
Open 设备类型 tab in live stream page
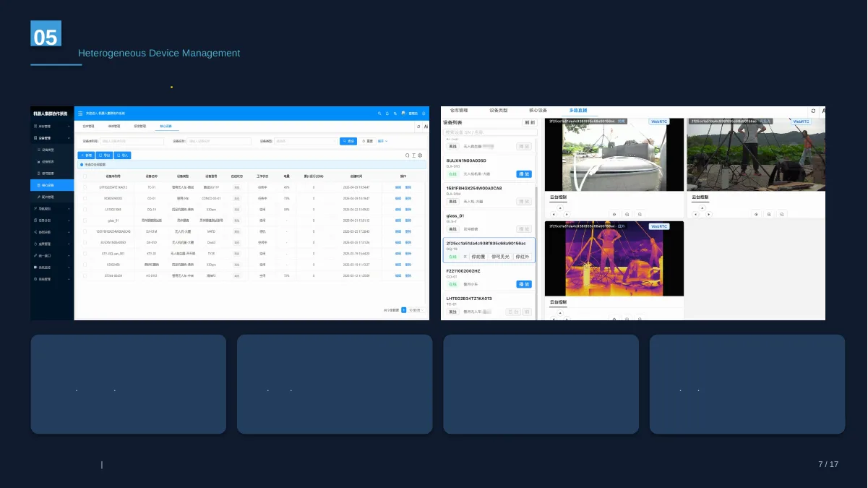coord(499,111)
